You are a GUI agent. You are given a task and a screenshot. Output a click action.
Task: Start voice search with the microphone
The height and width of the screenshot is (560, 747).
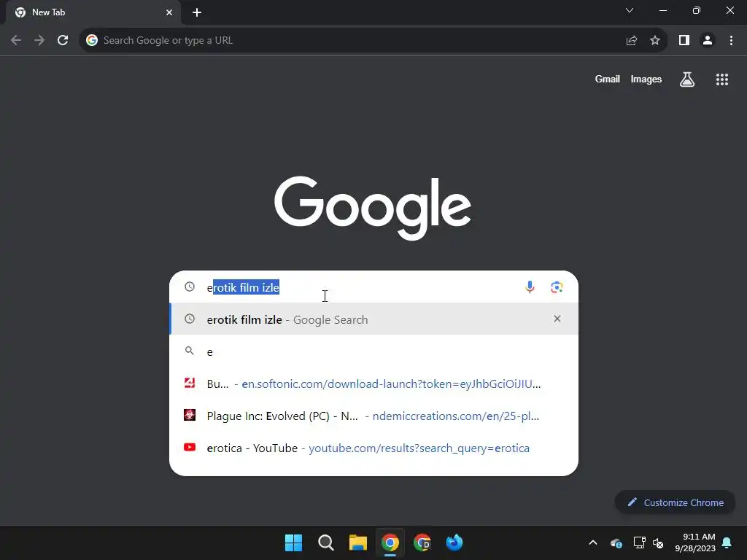click(530, 287)
